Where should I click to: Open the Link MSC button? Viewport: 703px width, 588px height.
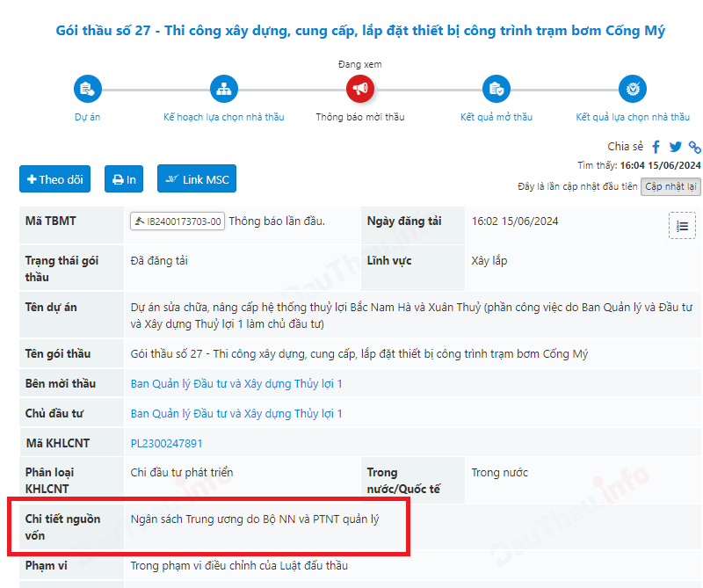click(x=196, y=178)
